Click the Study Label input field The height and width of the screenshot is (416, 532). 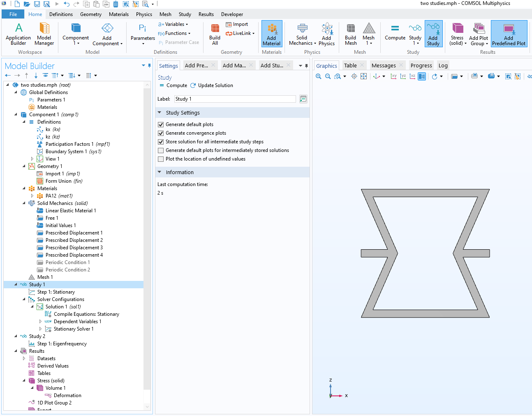(234, 99)
